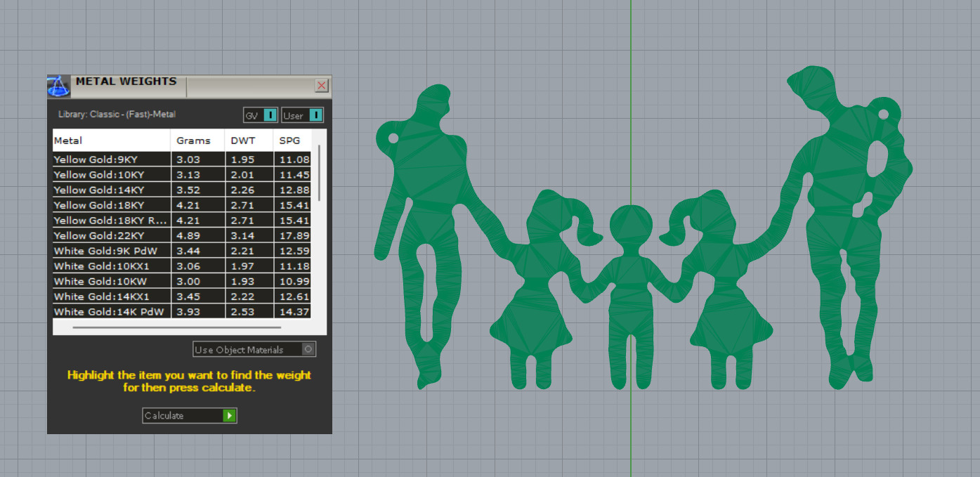Click the green arrow on Calculate

pyautogui.click(x=230, y=415)
